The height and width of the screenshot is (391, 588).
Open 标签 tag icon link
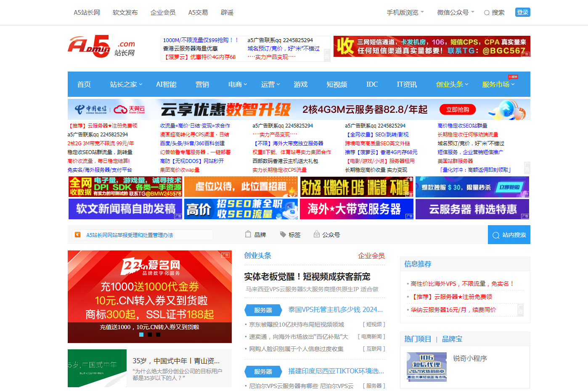coord(283,234)
